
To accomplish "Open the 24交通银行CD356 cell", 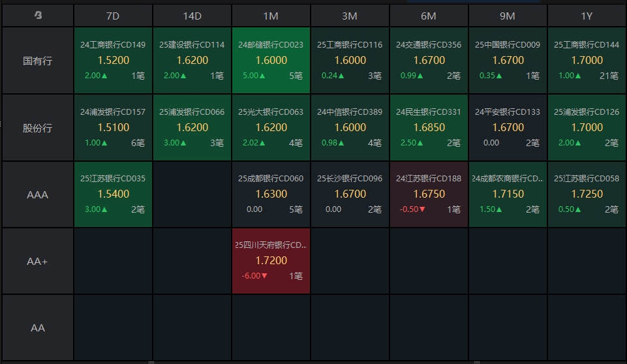I will point(429,61).
